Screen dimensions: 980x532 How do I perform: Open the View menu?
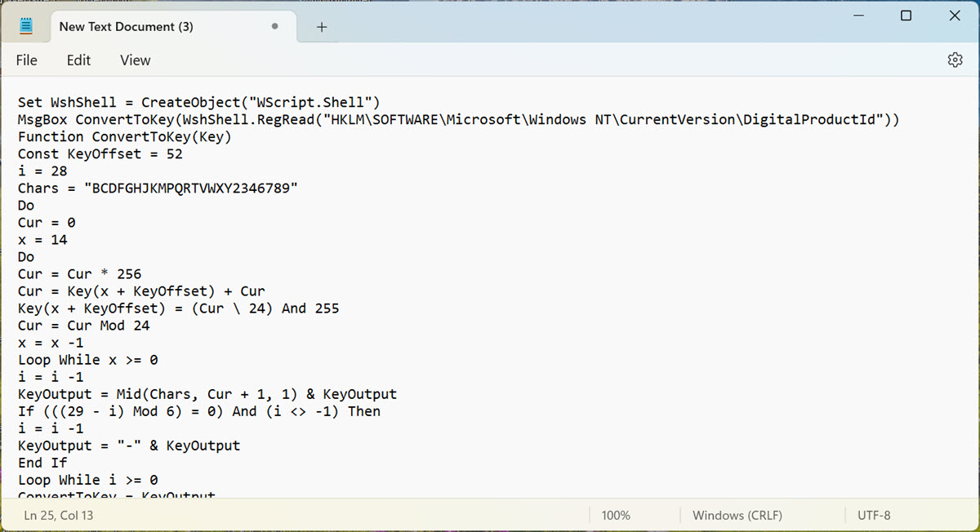[x=135, y=60]
